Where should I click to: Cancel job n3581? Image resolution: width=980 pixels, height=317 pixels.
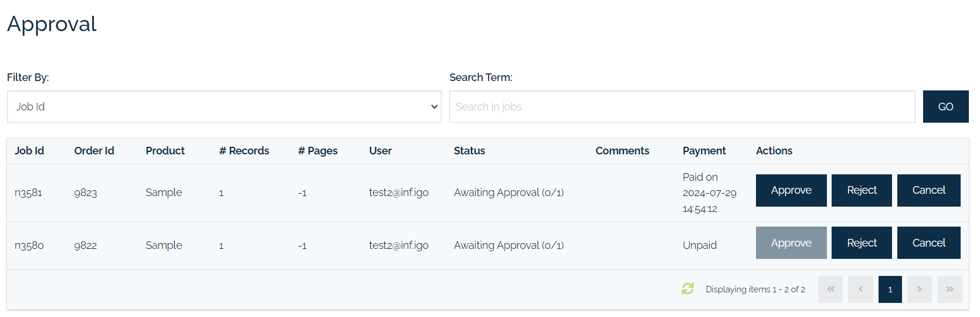(929, 190)
